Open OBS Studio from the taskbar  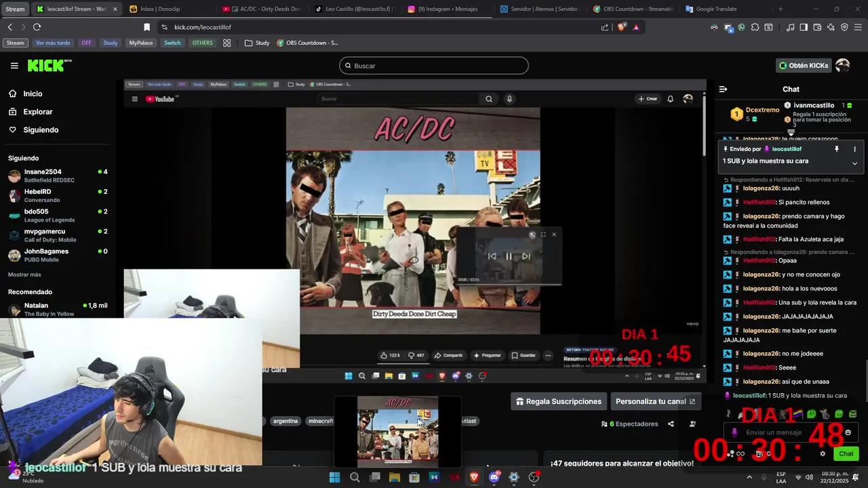point(534,477)
